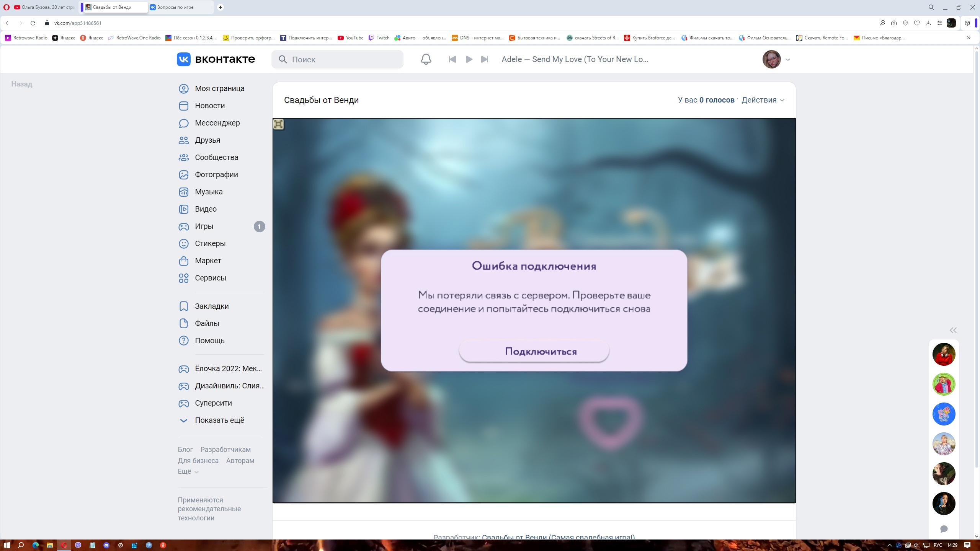Toggle fullscreen mode for the game
This screenshot has width=980, height=551.
pos(278,124)
